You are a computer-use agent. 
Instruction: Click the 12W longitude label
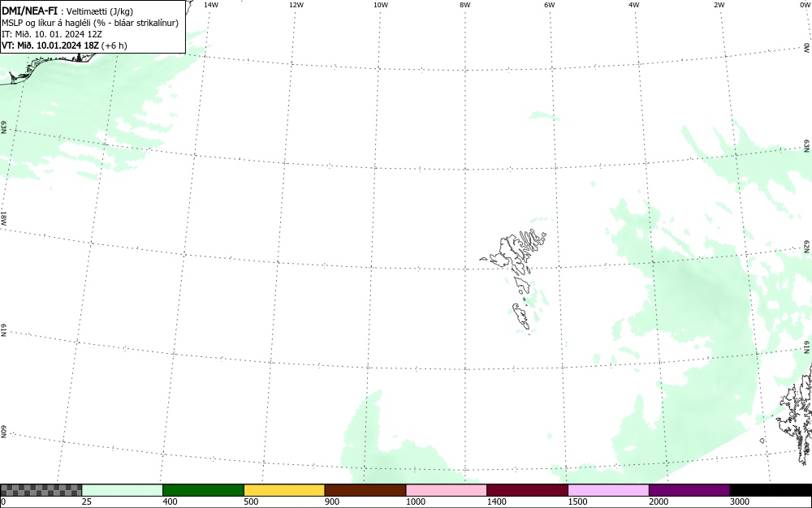(x=296, y=5)
